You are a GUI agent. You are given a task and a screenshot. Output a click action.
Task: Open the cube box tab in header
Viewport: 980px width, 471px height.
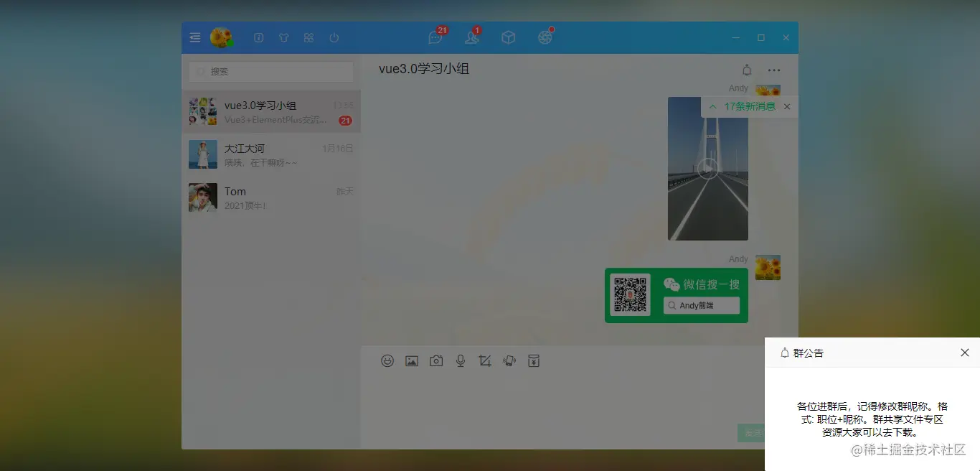508,37
